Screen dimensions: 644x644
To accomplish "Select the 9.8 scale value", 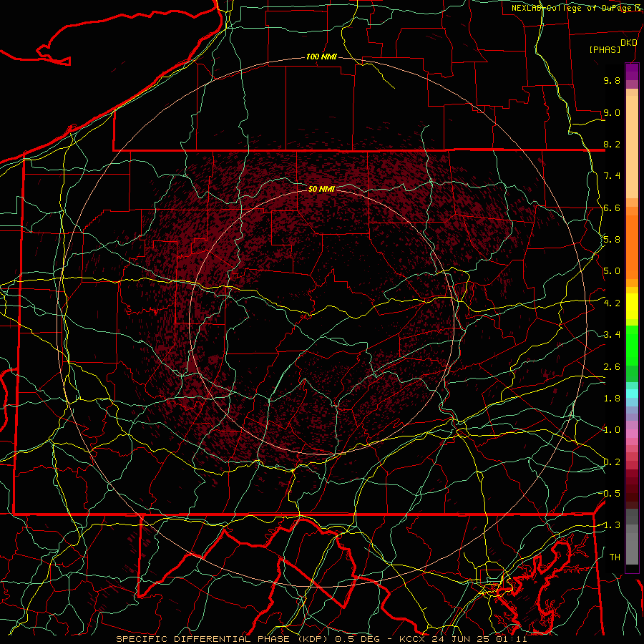I will (612, 80).
